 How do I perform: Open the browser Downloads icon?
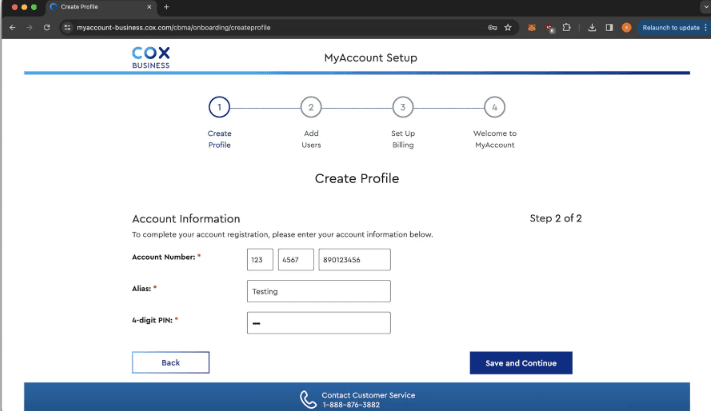[x=593, y=28]
